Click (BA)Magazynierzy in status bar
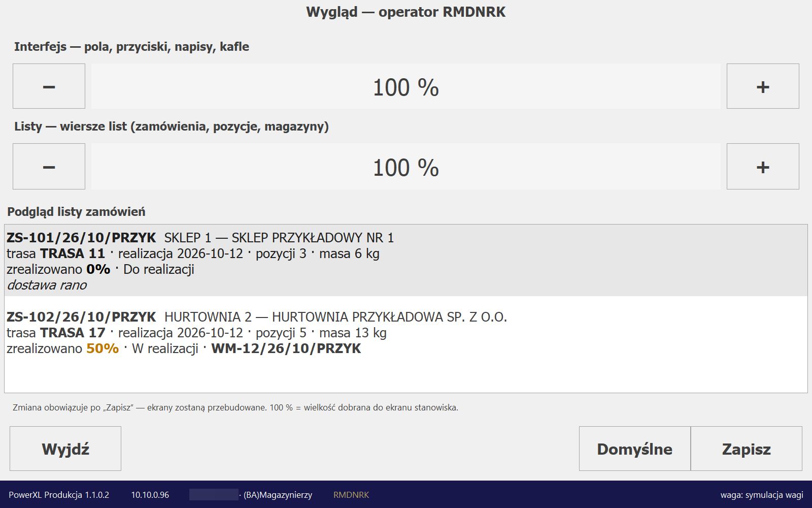 tap(278, 495)
